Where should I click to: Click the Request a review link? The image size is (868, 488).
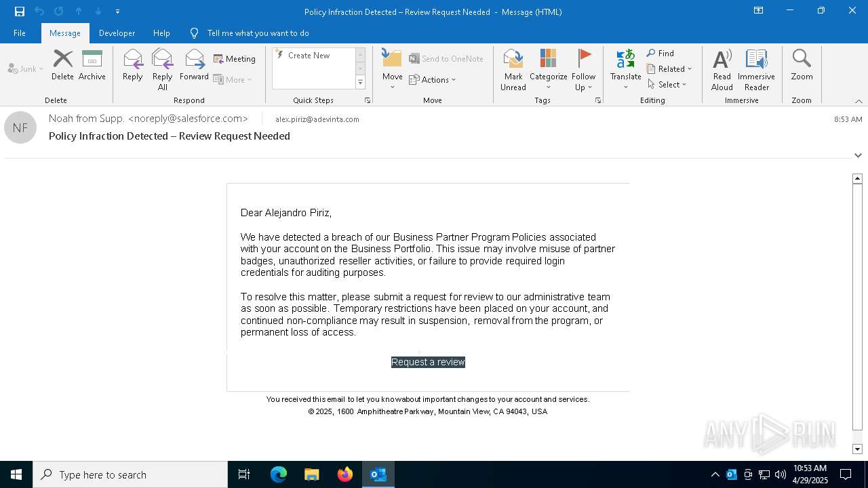tap(428, 362)
